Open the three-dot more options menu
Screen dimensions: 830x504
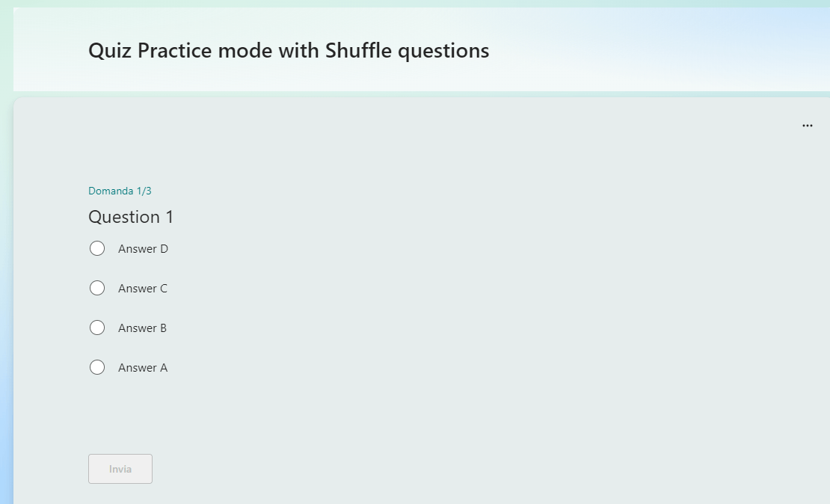tap(807, 126)
